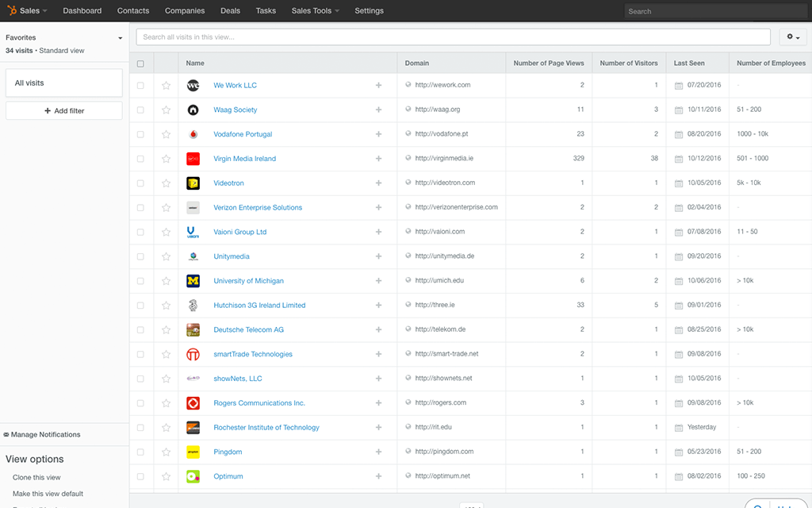812x508 pixels.
Task: Click the Add filter button
Action: pos(64,110)
